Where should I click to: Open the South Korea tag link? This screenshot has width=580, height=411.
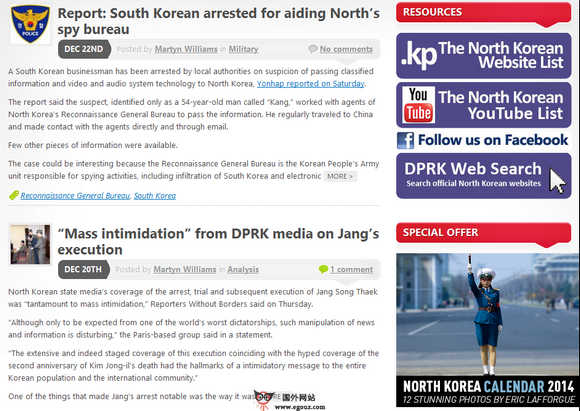(155, 196)
